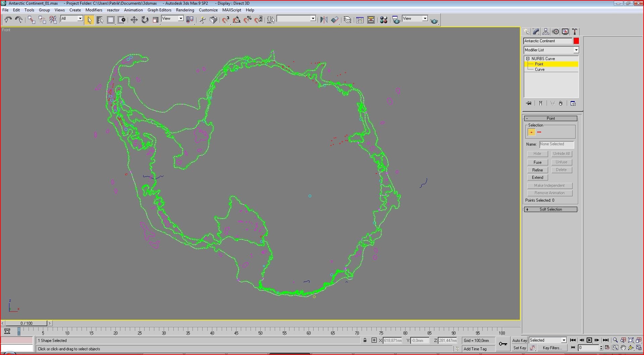Click the Pan View hand icon

click(x=623, y=348)
